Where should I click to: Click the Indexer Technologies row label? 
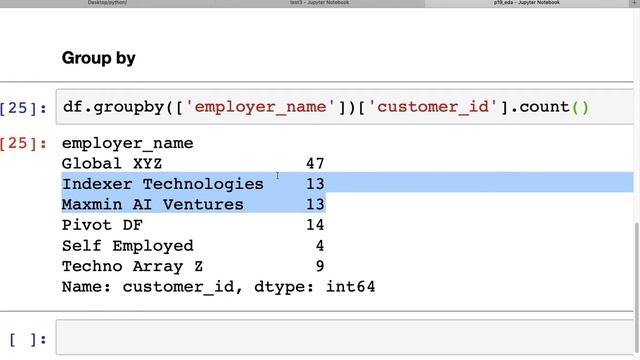(162, 184)
